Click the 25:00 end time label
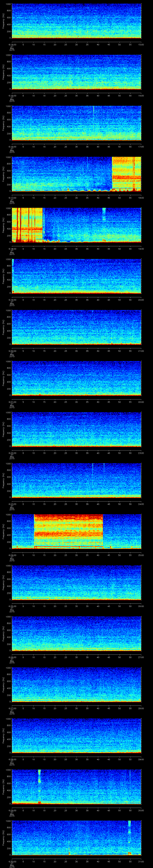This screenshot has width=153, height=868. pos(141,555)
